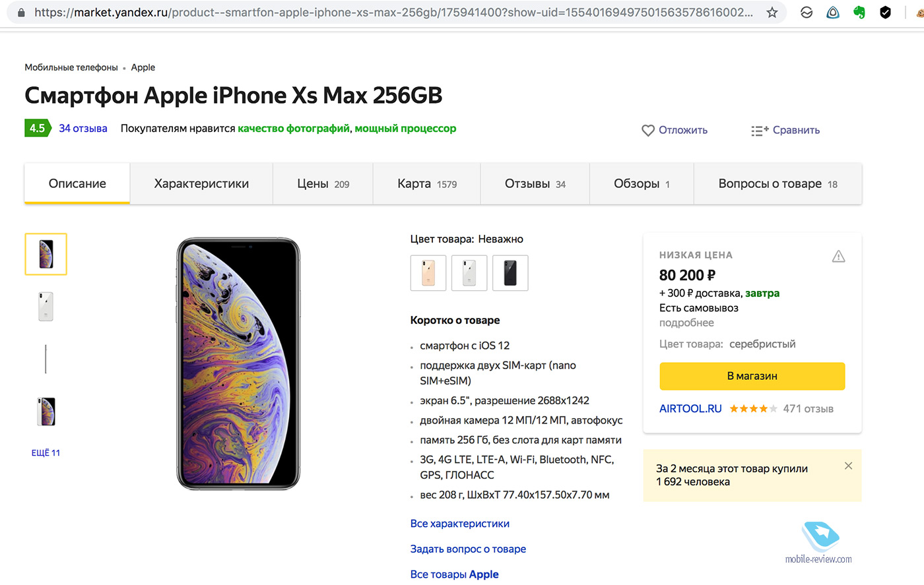Open the 34 отзыва reviews link

[x=83, y=129]
